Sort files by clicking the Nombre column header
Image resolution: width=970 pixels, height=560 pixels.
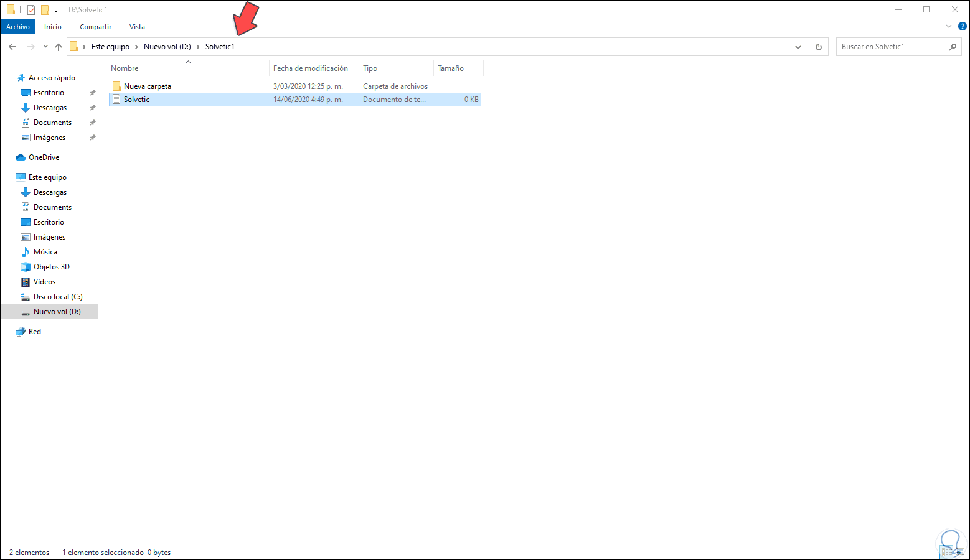coord(125,68)
